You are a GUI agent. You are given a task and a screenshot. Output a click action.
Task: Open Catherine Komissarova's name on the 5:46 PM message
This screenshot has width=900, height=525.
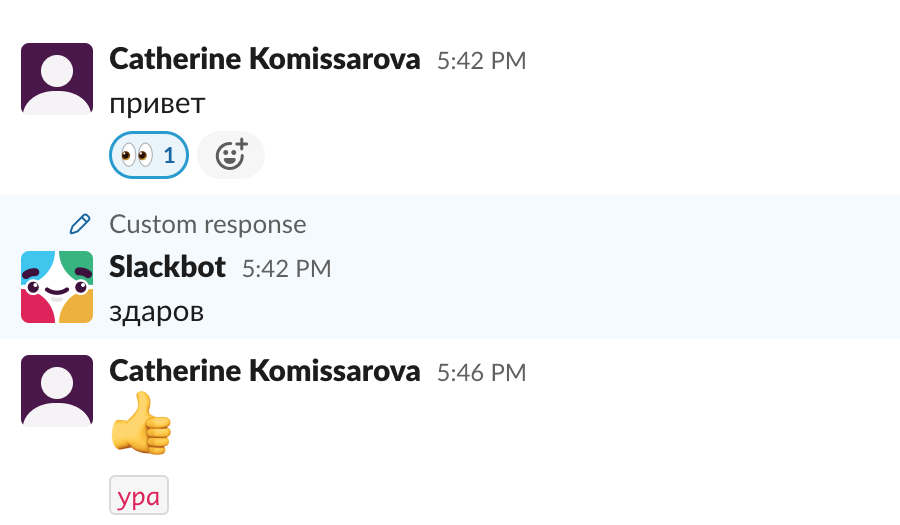(264, 371)
